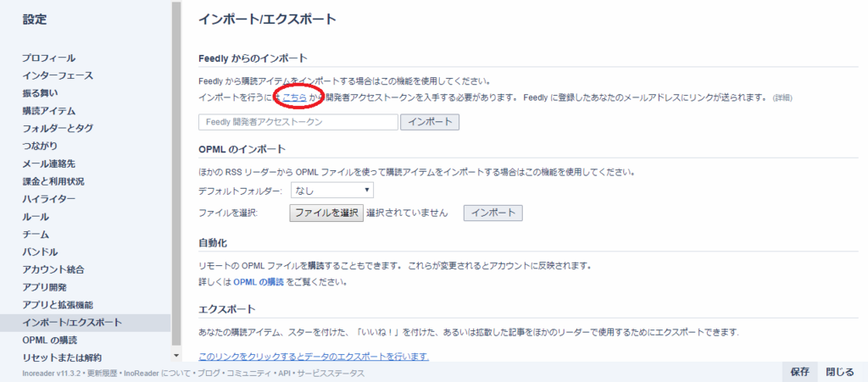Viewport: 868px width, 382px height.
Task: Click the 設定 title text
Action: pos(34,19)
